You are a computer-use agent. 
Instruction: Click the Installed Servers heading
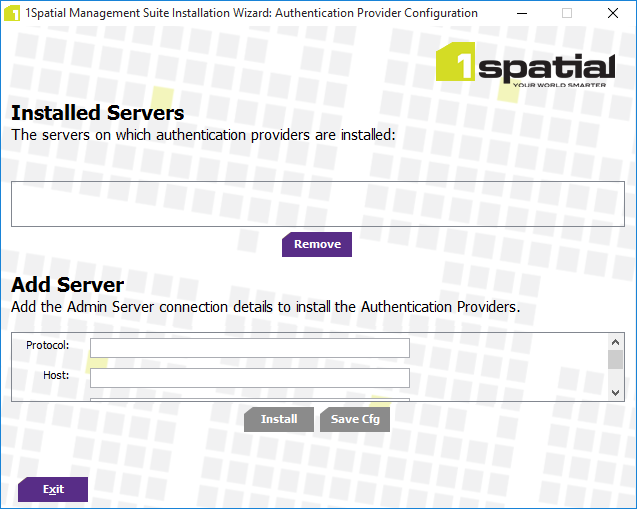tap(98, 113)
